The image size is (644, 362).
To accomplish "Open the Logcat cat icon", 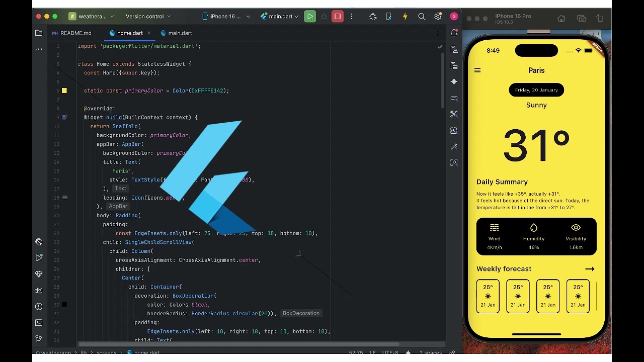I will tap(39, 290).
